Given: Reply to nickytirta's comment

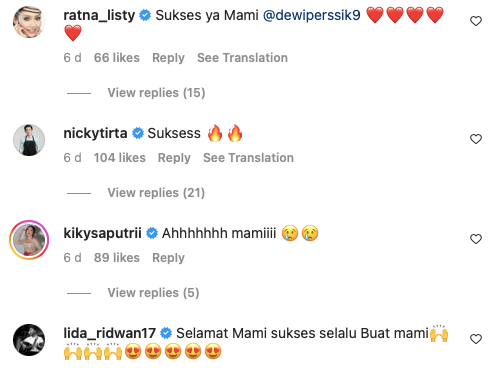Looking at the screenshot, I should [x=174, y=158].
